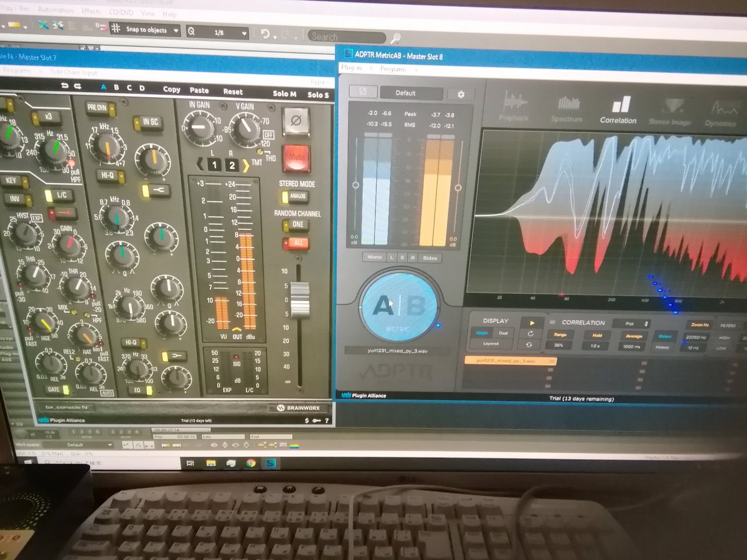Viewport: 747px width, 560px height.
Task: Click the MetricAB play button
Action: pos(532,323)
